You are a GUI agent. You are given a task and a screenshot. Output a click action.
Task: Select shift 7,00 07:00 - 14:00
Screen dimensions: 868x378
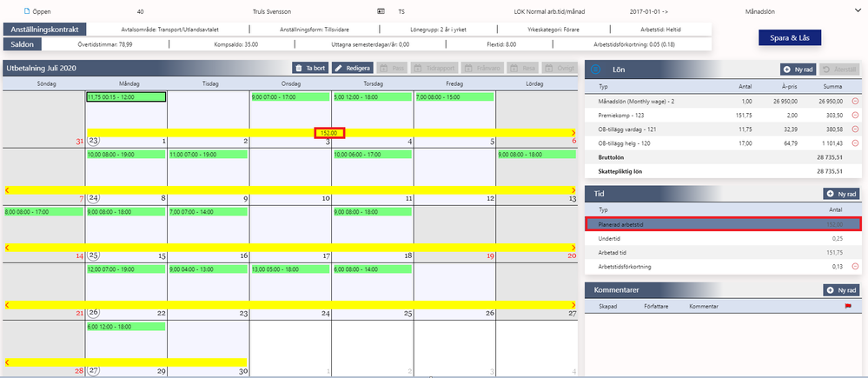click(x=209, y=211)
